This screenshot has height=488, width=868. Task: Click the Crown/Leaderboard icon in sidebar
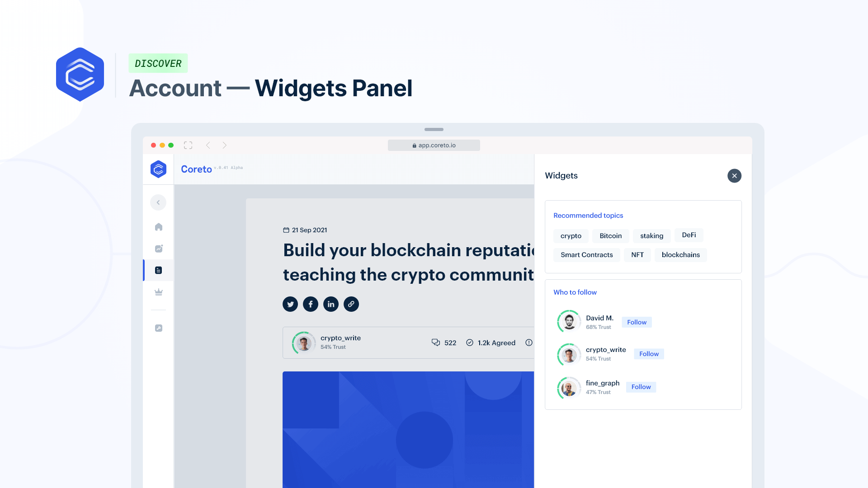[x=159, y=292]
